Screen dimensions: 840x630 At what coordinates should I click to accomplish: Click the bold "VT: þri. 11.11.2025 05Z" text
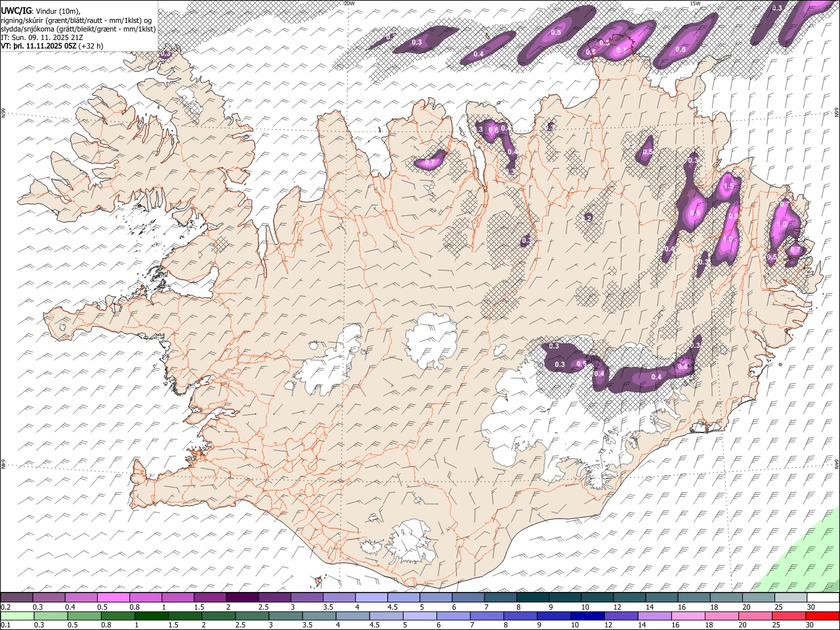39,46
